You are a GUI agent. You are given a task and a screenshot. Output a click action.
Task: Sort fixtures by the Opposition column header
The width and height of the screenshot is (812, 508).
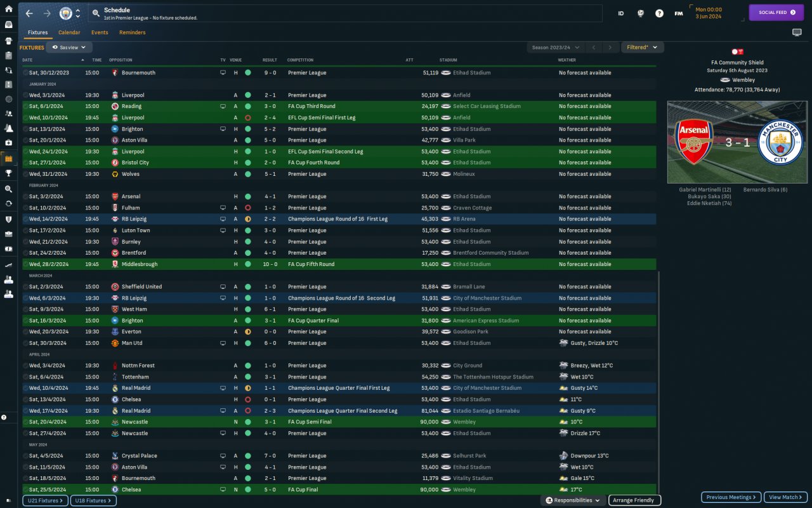tap(120, 60)
